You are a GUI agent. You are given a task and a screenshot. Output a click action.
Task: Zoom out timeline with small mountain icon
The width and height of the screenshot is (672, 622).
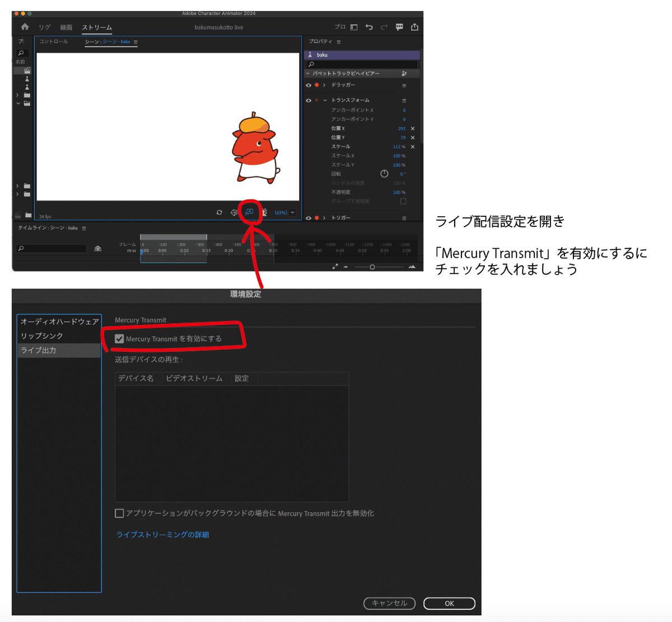pos(346,267)
